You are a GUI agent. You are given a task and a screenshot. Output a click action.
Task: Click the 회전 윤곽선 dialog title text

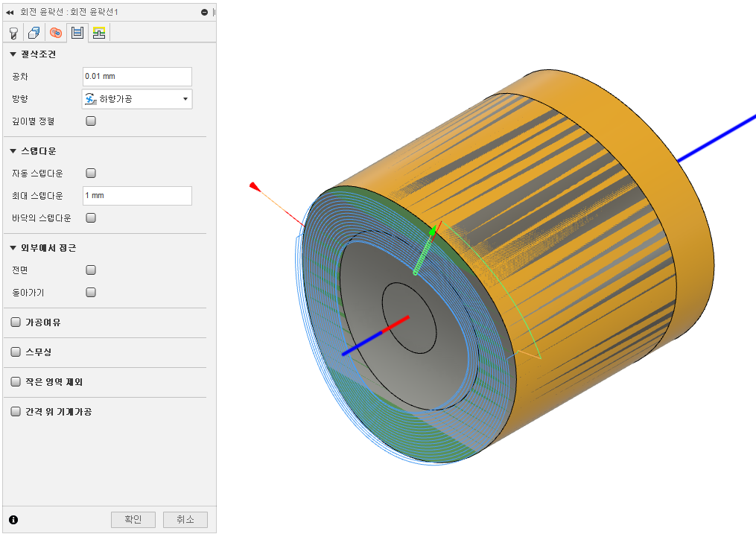point(69,12)
